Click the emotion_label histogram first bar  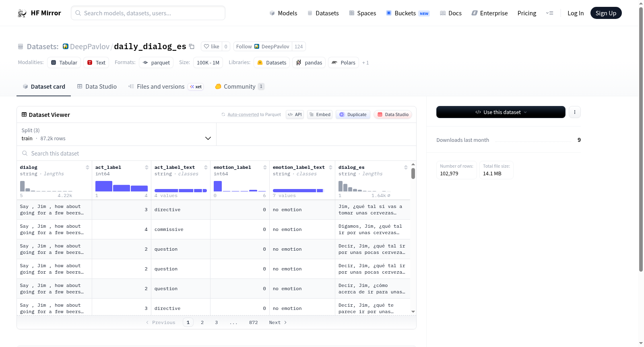point(218,186)
